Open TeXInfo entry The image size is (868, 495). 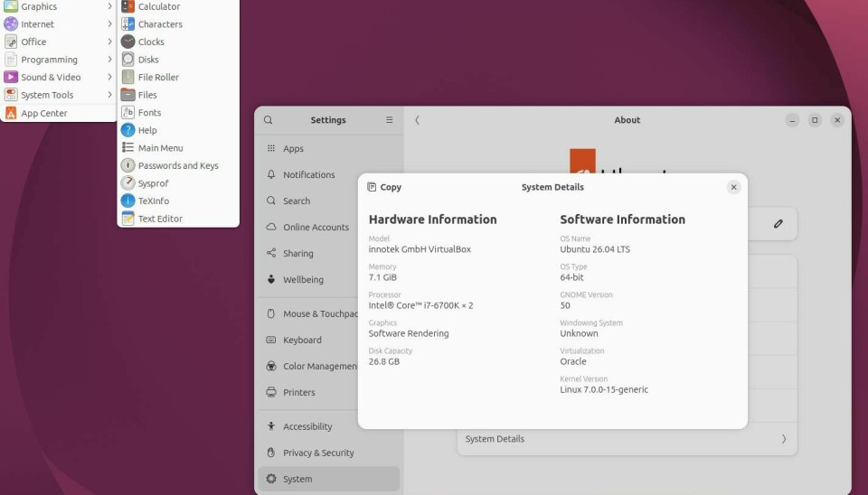178,201
